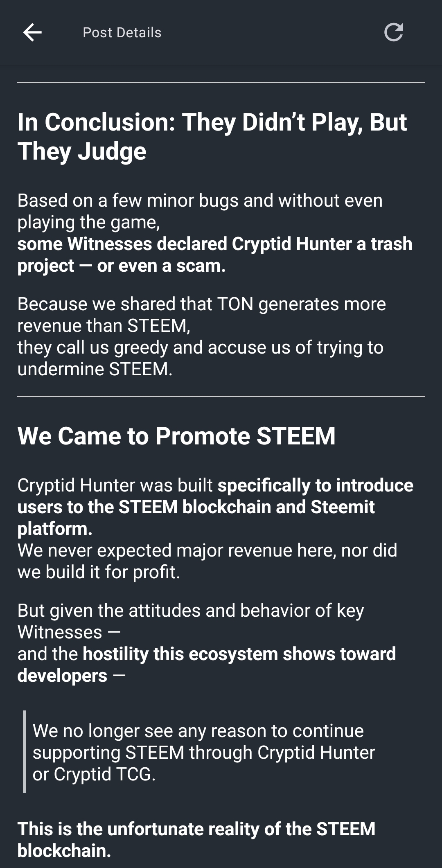This screenshot has width=442, height=868.
Task: Click the divider line above 'In Conclusion'
Action: 221,82
